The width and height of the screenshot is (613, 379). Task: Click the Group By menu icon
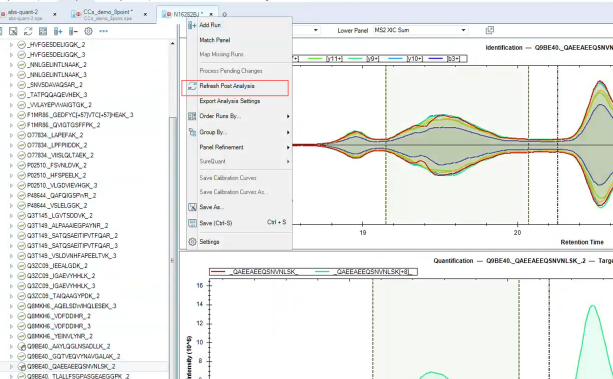click(192, 132)
